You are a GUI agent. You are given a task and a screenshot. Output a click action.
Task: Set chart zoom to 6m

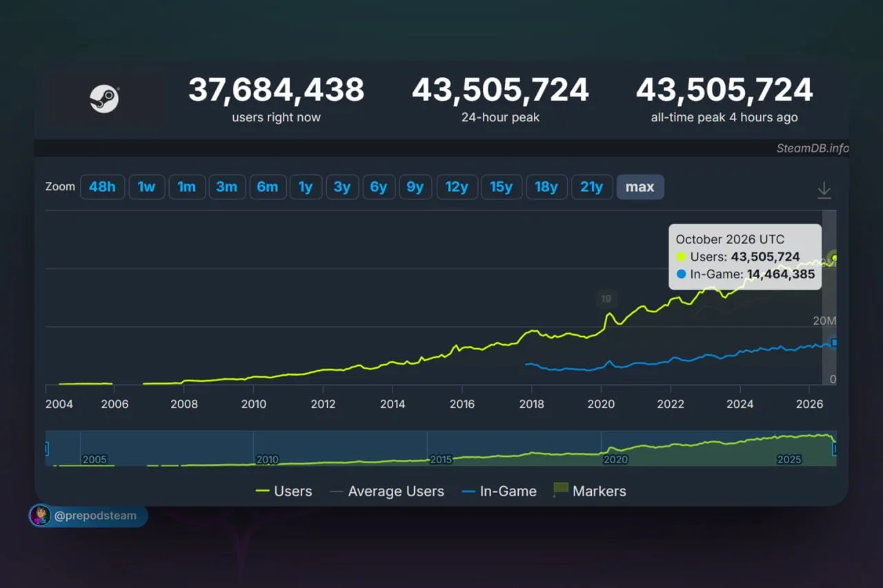coord(268,187)
